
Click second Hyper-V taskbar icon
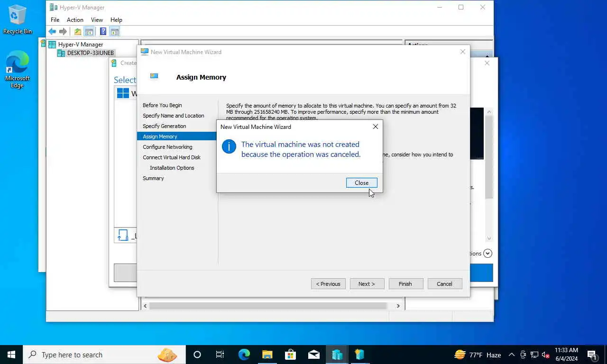click(360, 355)
